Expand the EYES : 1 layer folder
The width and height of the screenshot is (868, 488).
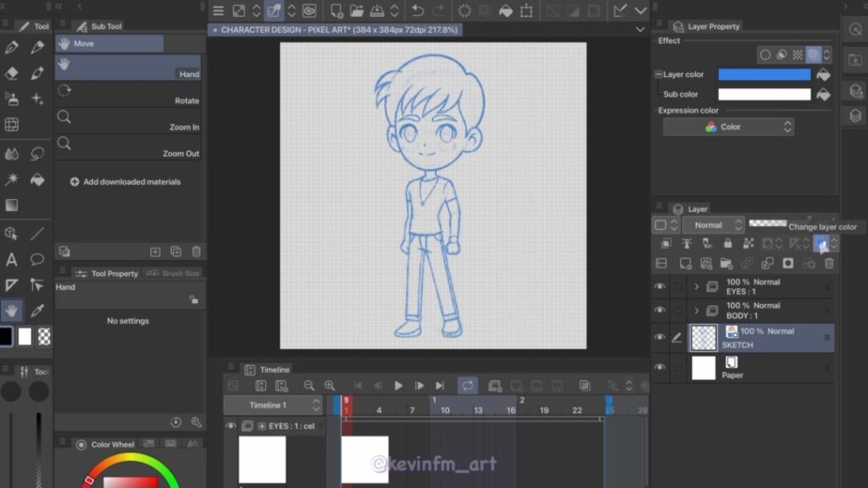click(x=697, y=287)
